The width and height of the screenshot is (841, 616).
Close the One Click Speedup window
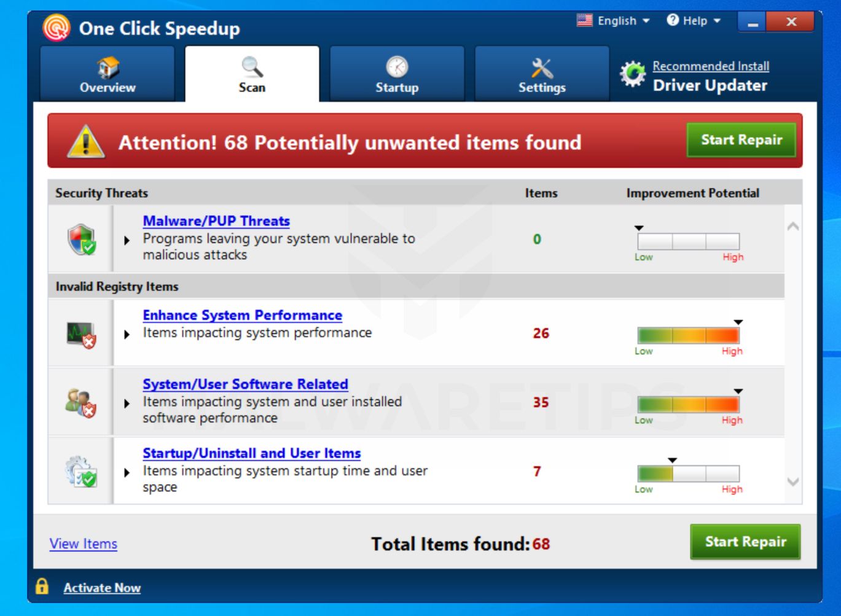point(792,22)
